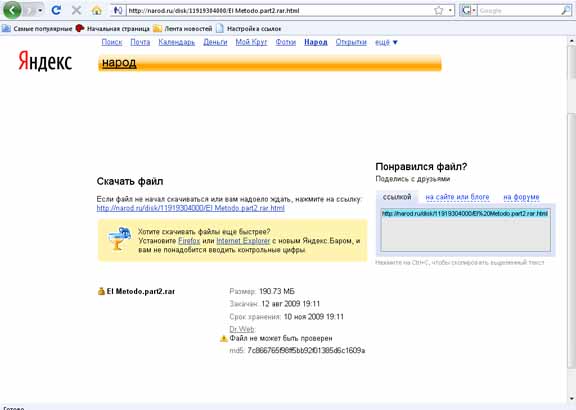Click the El Metodo.part2.rar file name
576x410 pixels.
pos(141,291)
